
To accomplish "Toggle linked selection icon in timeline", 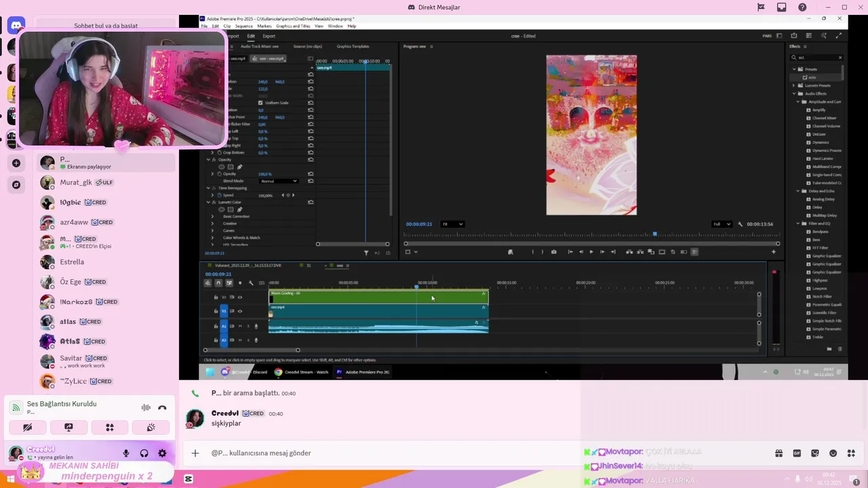I will [229, 283].
